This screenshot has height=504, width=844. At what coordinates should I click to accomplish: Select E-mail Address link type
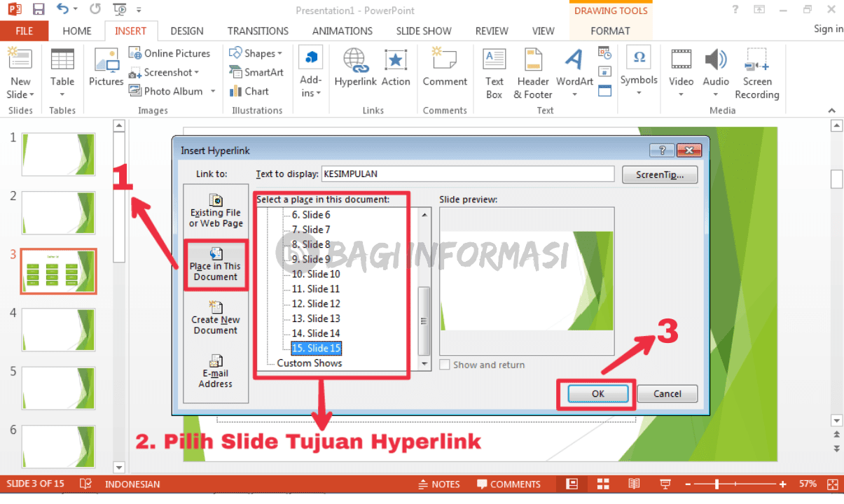(x=216, y=371)
